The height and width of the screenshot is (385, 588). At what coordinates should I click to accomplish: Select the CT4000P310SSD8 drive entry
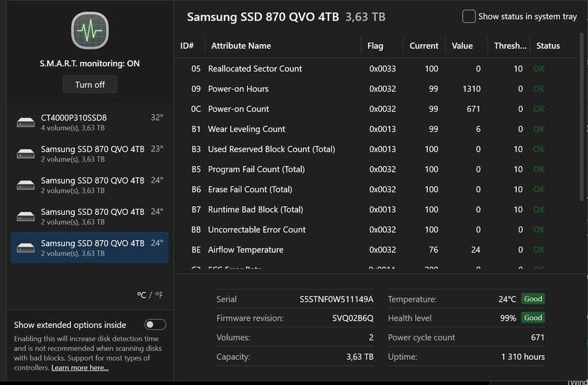pos(89,122)
